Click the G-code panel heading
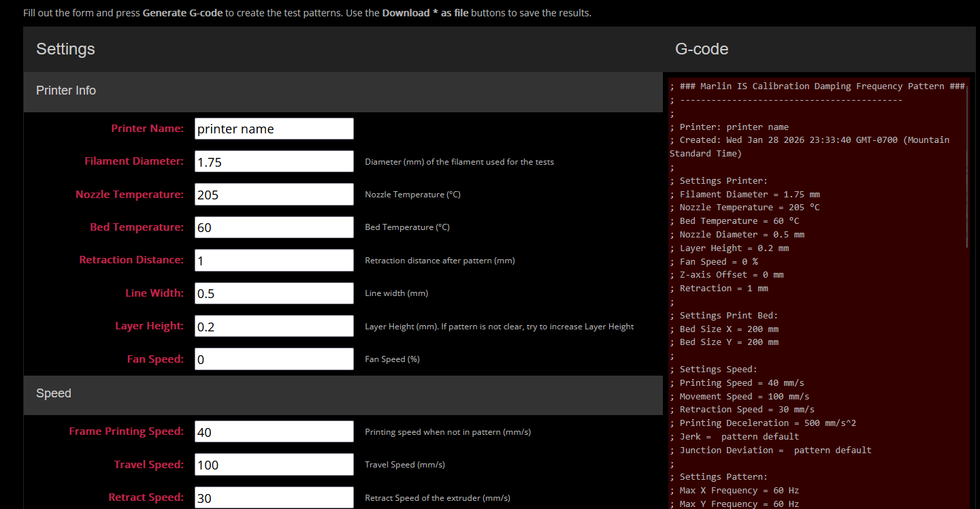This screenshot has width=980, height=509. point(702,49)
